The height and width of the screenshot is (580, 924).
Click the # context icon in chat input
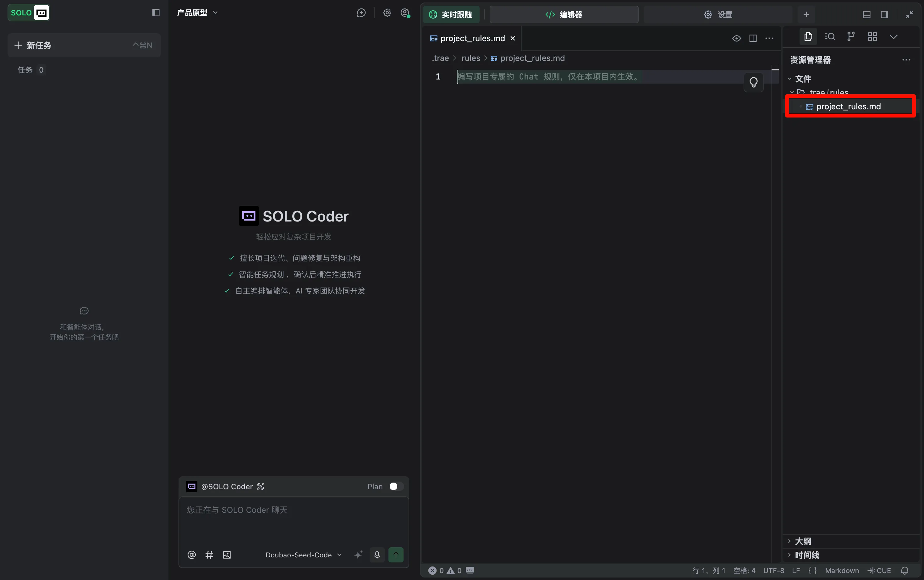click(x=209, y=555)
